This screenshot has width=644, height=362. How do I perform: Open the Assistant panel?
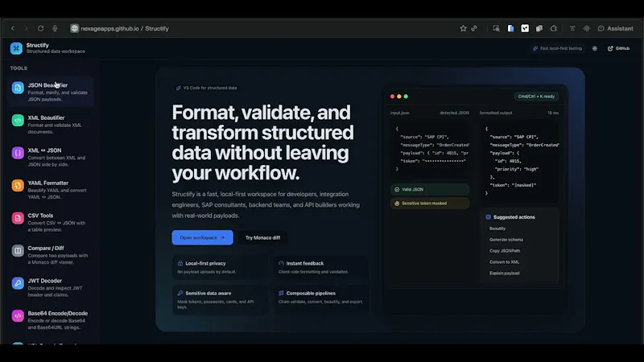615,28
